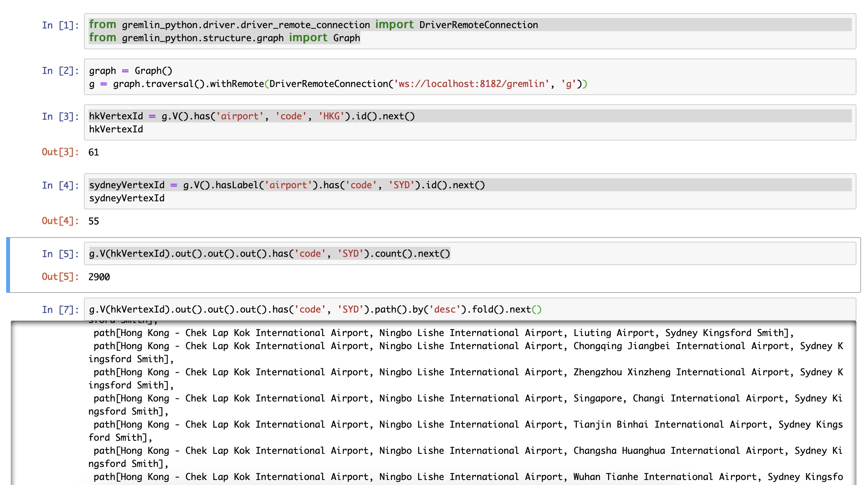The width and height of the screenshot is (868, 485).
Task: Click the count().next() query cell
Action: [270, 254]
